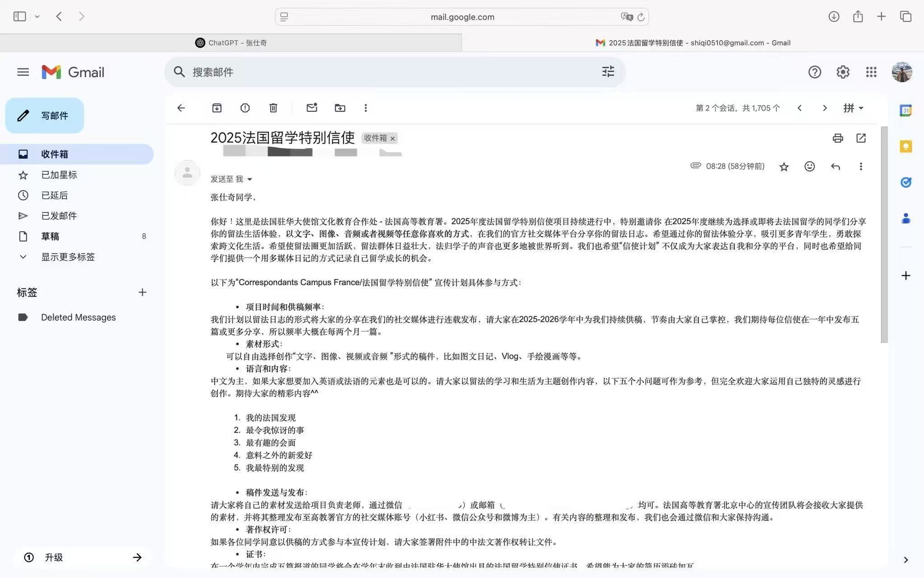Remove the 收件箱 label from the email
Screen dimensions: 924x578
(393, 139)
